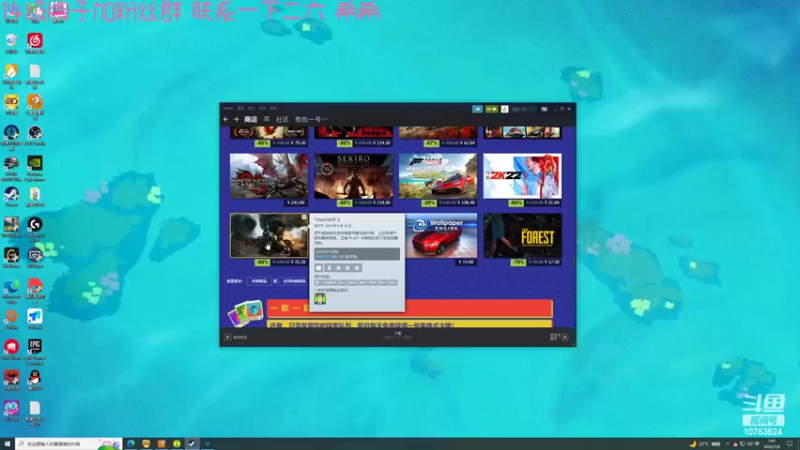Click the add game plus icon in Steam's footer
800x450 pixels.
228,337
